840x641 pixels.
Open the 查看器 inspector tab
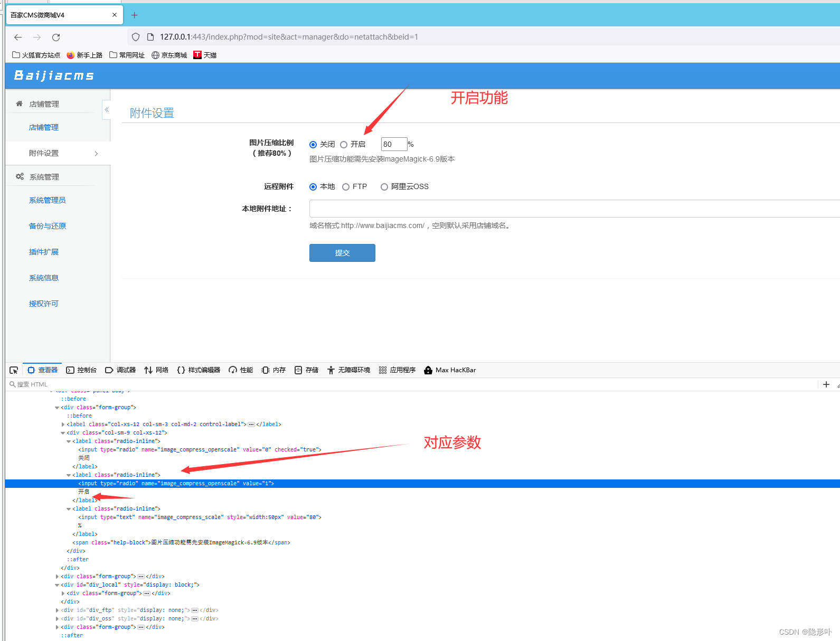[43, 370]
